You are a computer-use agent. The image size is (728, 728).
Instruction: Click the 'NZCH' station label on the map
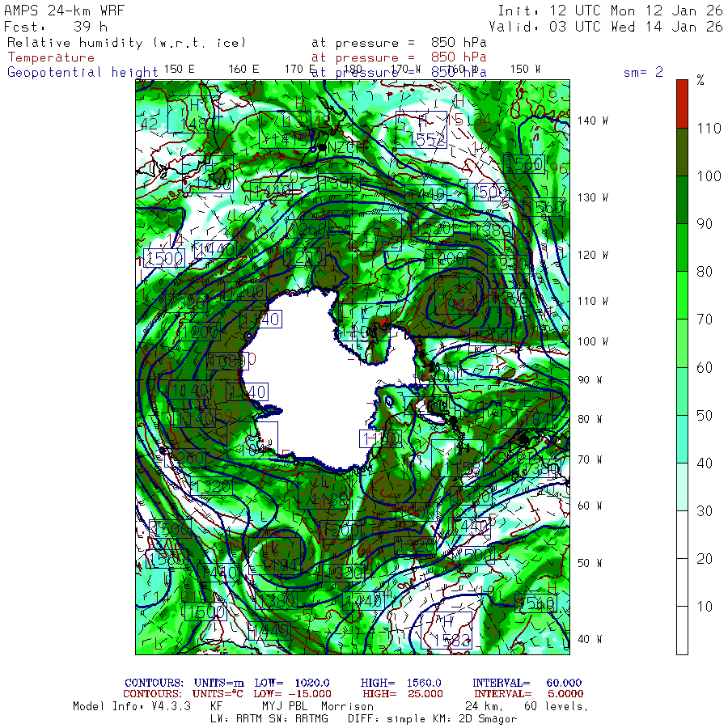[x=346, y=148]
